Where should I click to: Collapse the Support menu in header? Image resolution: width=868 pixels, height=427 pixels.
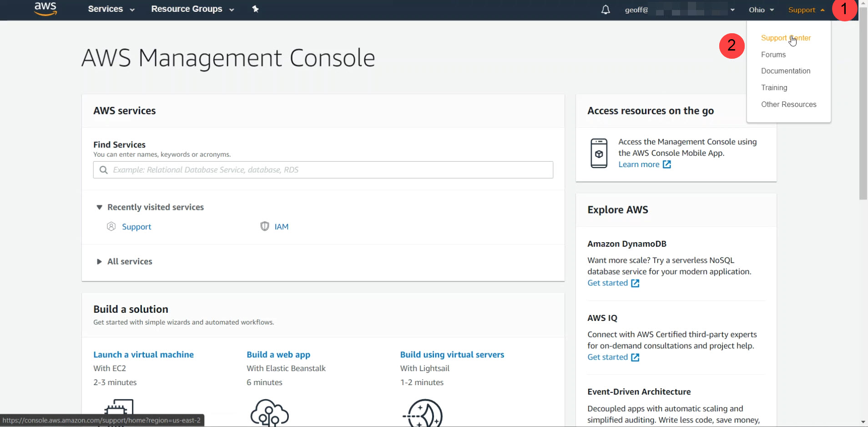pyautogui.click(x=806, y=10)
